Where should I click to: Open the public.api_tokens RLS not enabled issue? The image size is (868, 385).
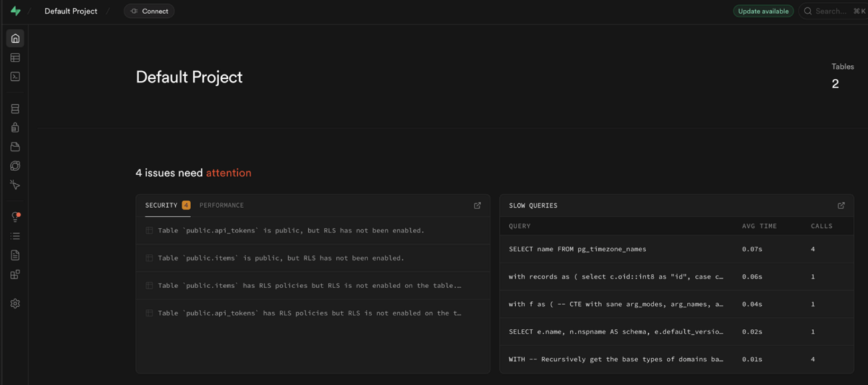pyautogui.click(x=291, y=231)
